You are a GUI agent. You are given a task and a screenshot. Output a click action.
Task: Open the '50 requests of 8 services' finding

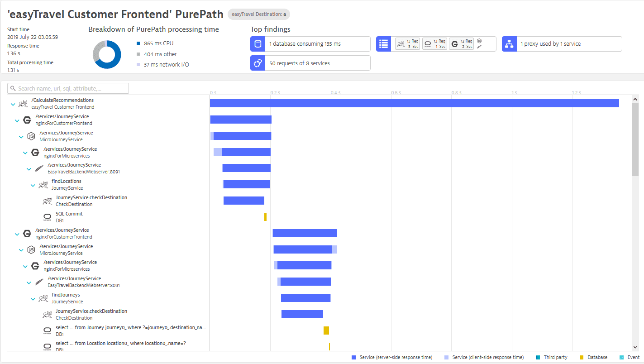310,63
